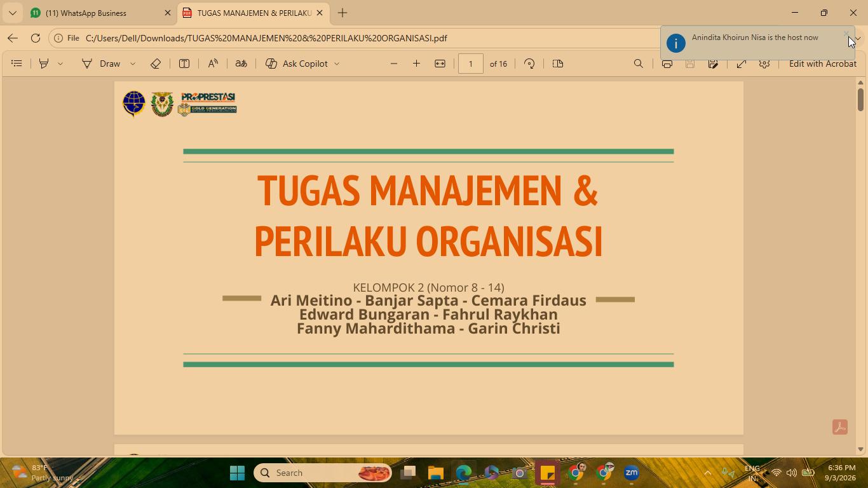The image size is (868, 488).
Task: Select the Erase tool
Action: (x=156, y=64)
